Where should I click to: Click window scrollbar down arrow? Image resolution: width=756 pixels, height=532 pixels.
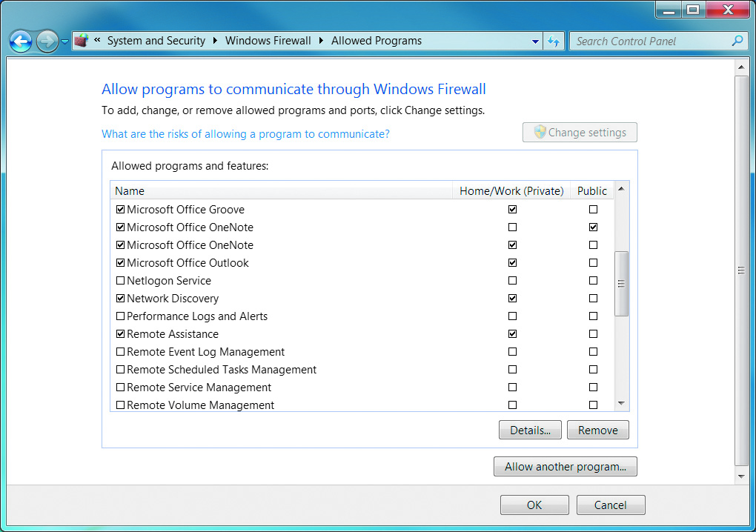pos(741,476)
